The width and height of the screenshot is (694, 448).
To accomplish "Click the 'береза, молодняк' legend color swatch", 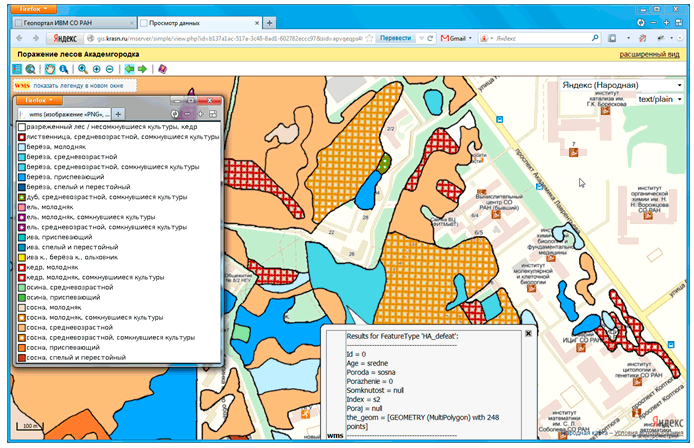I will (19, 147).
